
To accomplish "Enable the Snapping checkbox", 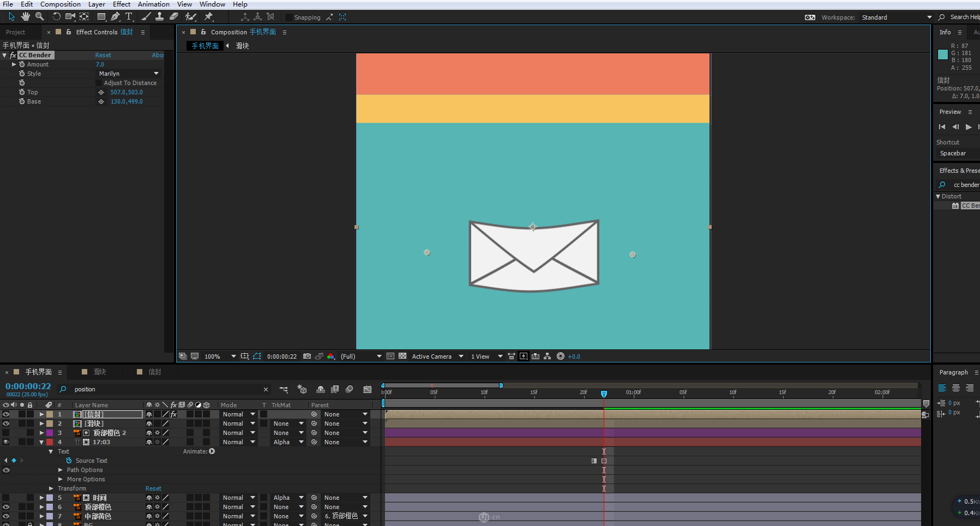I will point(289,17).
